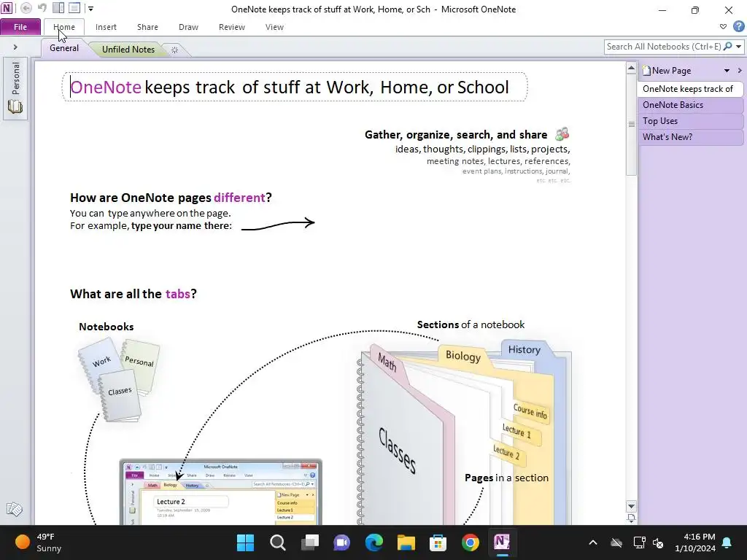Click the add space icon below scrollbar
The width and height of the screenshot is (747, 560).
(631, 518)
